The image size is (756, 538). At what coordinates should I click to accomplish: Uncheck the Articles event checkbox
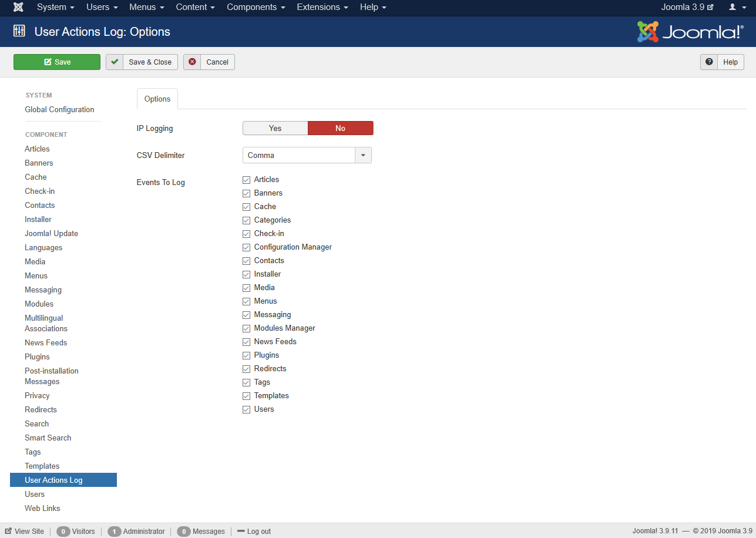tap(247, 180)
